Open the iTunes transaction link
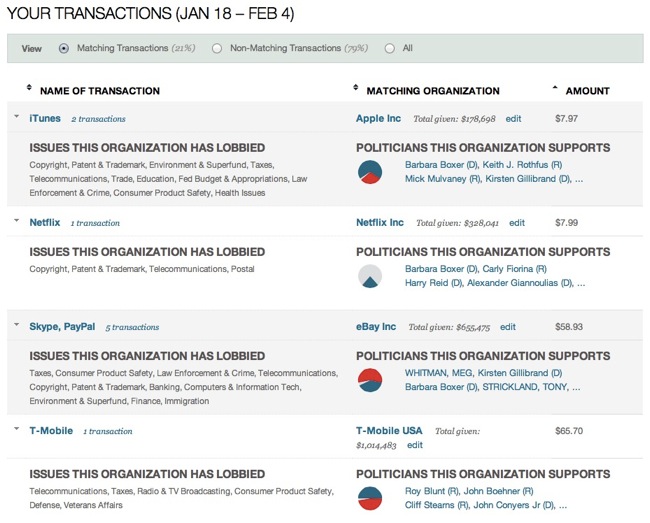Screen dimensions: 650x523 45,119
